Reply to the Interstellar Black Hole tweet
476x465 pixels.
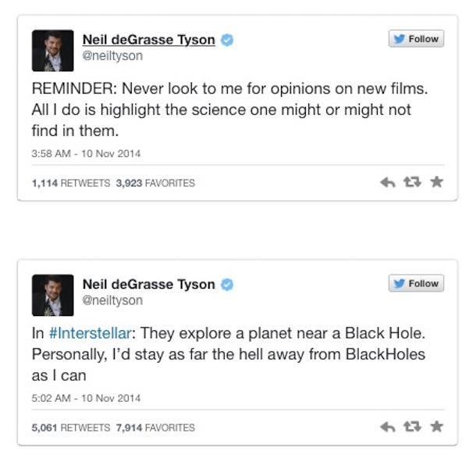pyautogui.click(x=388, y=427)
